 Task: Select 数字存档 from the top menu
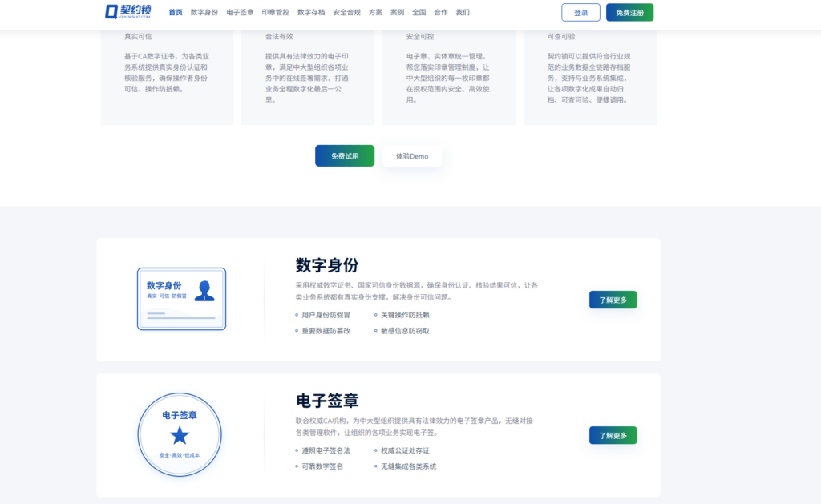(x=311, y=13)
